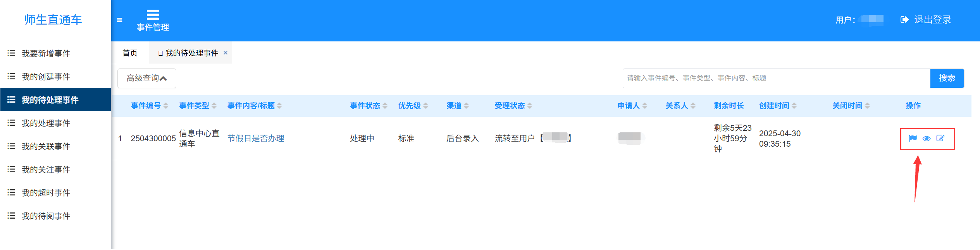Open the edit icon for event 2504300005
The image size is (980, 250).
(940, 138)
